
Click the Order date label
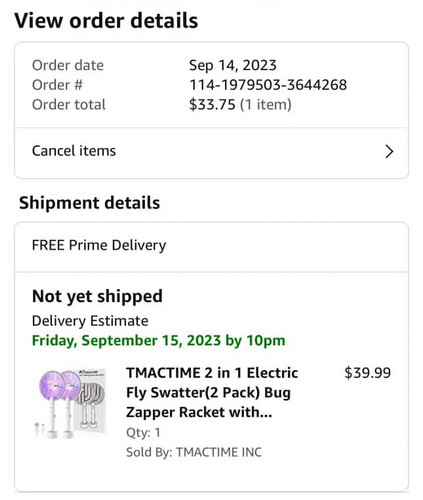tap(68, 65)
